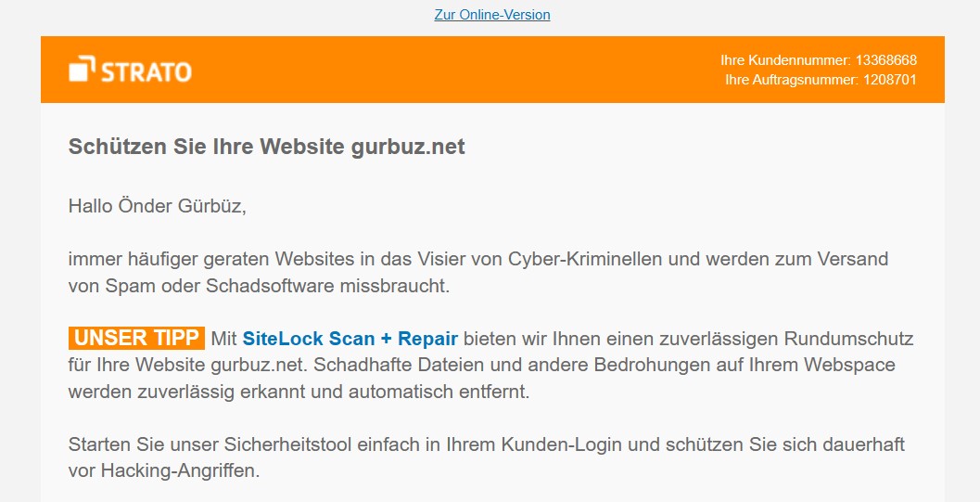Click the word 'Cyber-Kriminellen'

(x=585, y=259)
